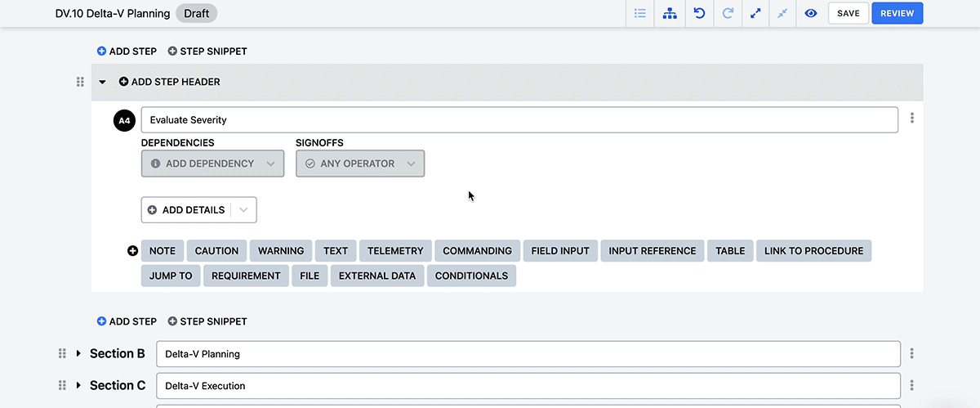The width and height of the screenshot is (980, 408).
Task: Click the DV.10 Delta-V Planning title
Action: [113, 13]
